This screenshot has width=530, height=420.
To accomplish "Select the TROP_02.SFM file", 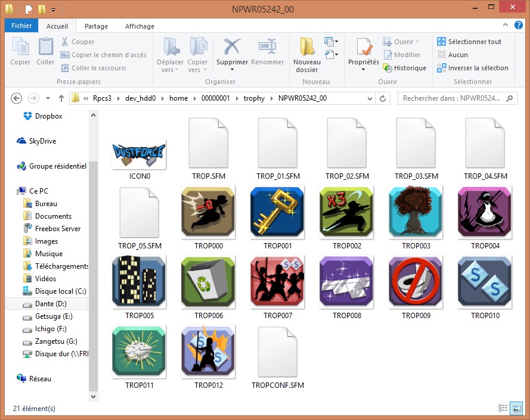I will [x=347, y=149].
